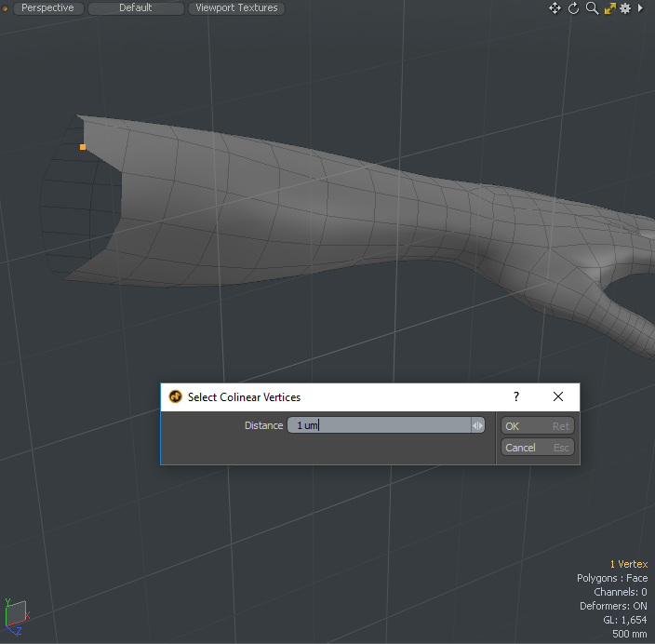Click the viewport zoom magnifier icon
The width and height of the screenshot is (655, 644).
click(x=592, y=8)
